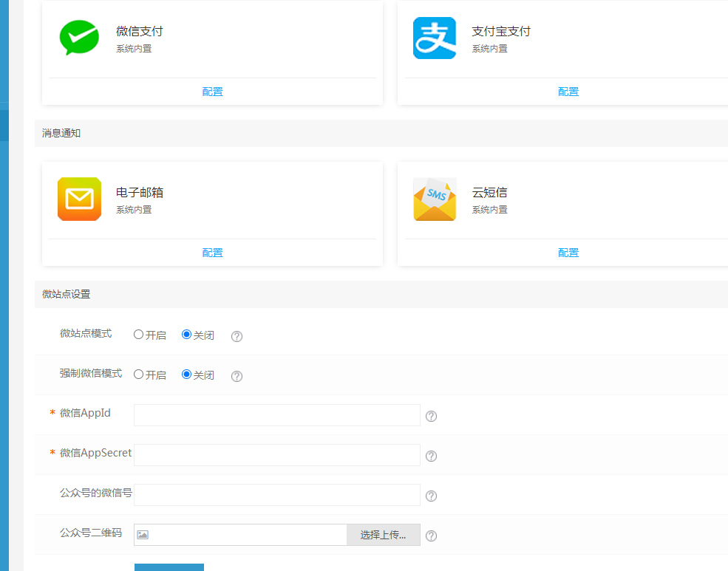Open 配置 under 支付宝支付
728x571 pixels.
[568, 92]
